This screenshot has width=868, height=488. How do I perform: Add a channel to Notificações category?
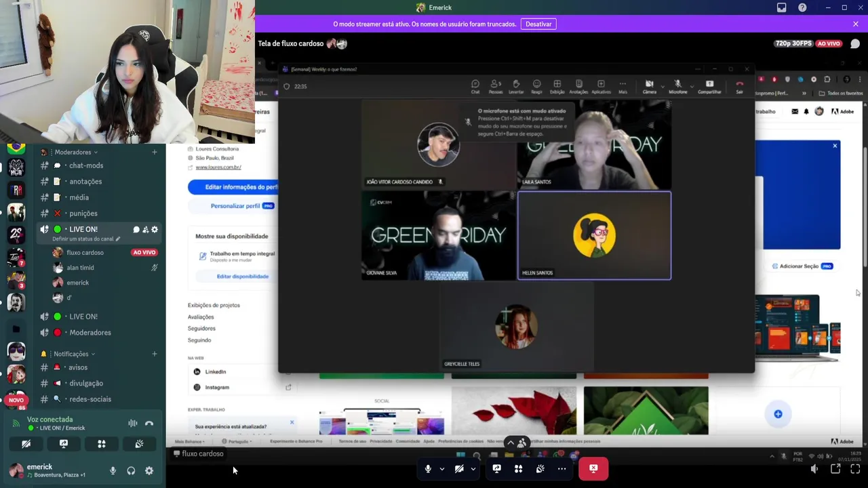pos(155,354)
